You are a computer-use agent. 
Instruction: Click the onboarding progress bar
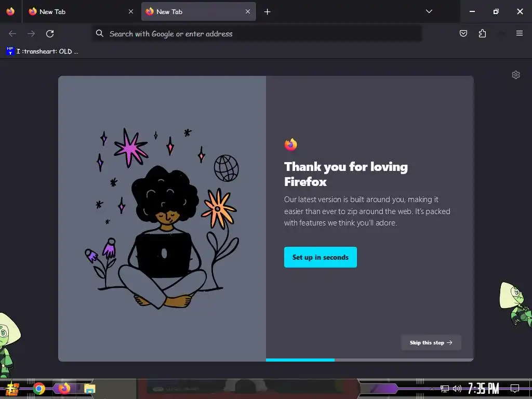tap(369, 360)
